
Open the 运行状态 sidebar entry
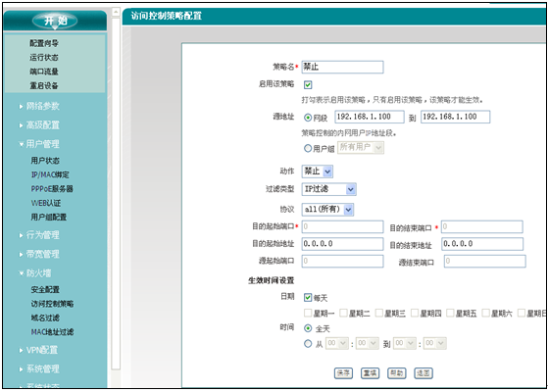tap(44, 57)
